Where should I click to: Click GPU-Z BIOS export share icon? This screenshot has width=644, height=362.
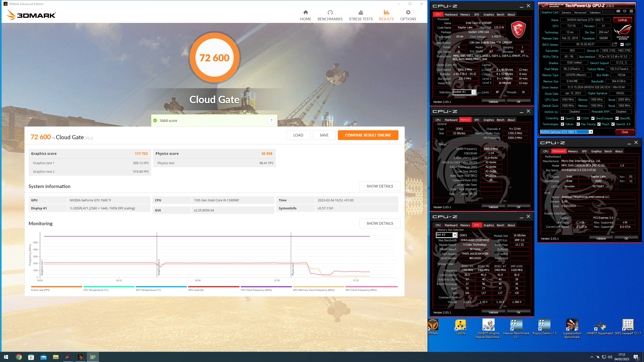point(615,44)
